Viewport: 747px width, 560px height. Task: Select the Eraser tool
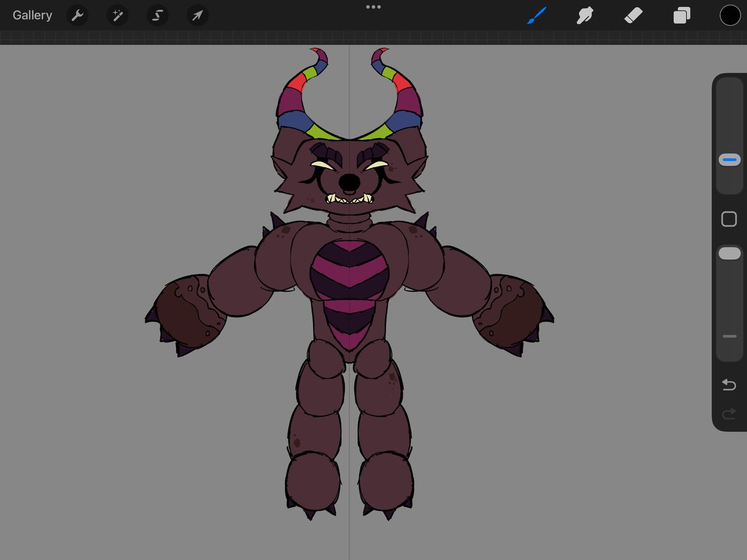point(633,16)
